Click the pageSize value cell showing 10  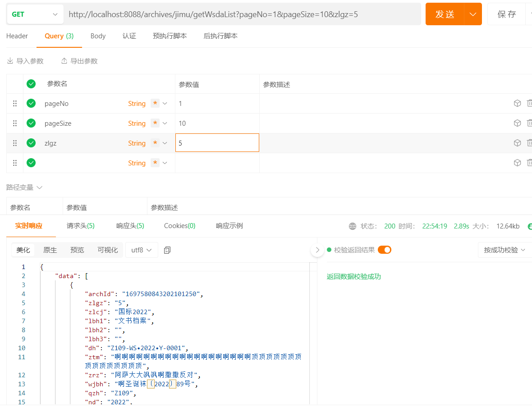pyautogui.click(x=217, y=123)
